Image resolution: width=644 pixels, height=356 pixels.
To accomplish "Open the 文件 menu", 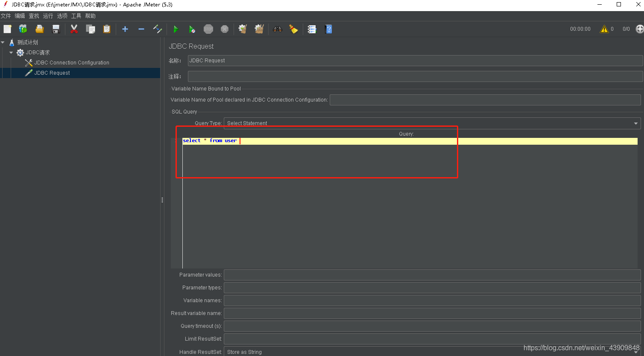I will [6, 16].
